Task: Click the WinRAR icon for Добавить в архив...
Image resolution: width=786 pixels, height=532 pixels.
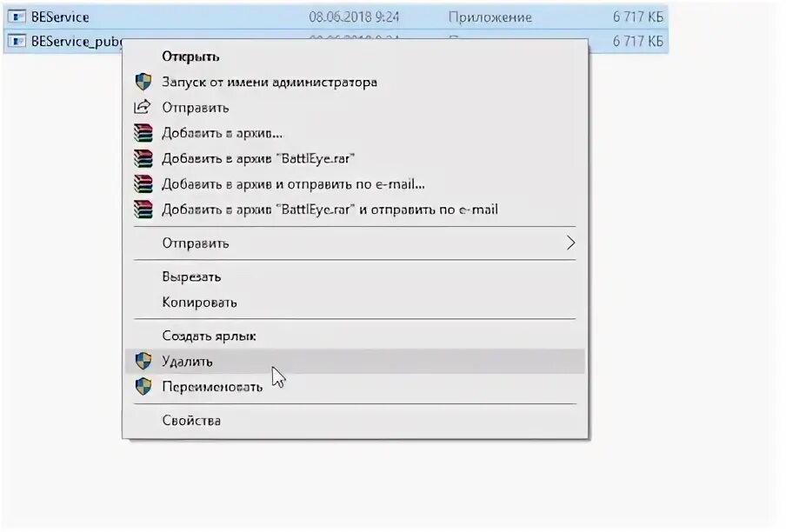Action: pyautogui.click(x=143, y=133)
